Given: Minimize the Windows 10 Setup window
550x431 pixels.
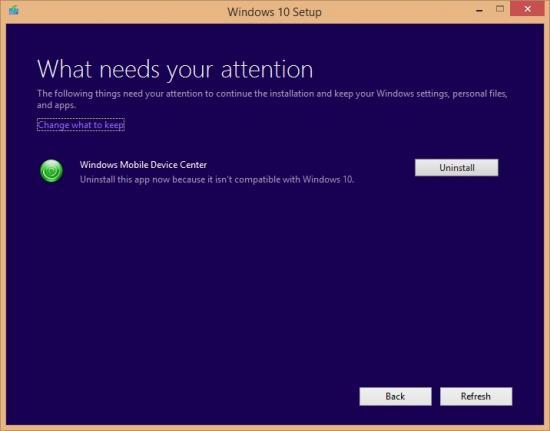Looking at the screenshot, I should (x=479, y=11).
